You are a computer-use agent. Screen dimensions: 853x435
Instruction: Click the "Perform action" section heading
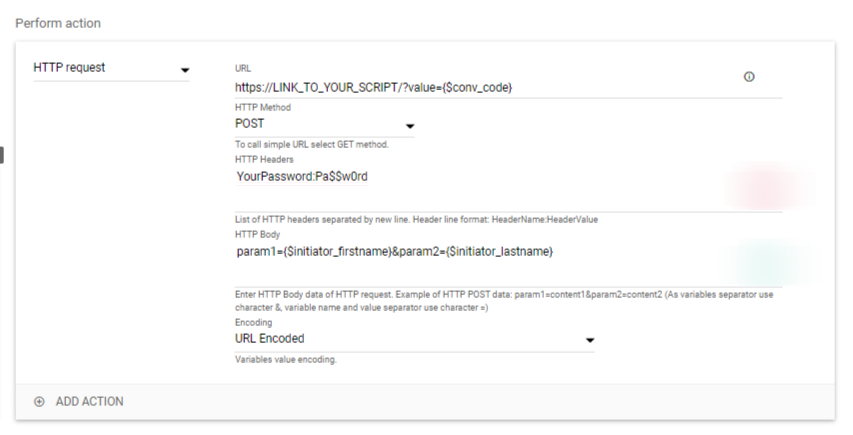(x=58, y=22)
